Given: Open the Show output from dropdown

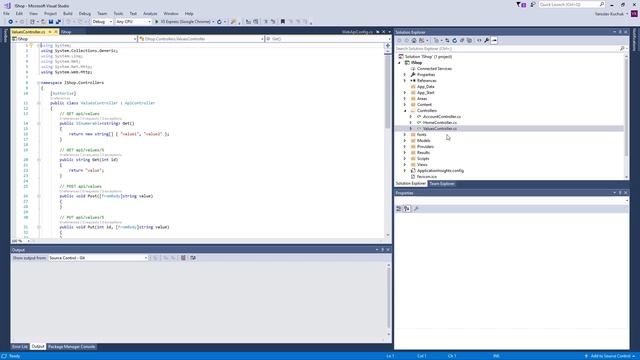Looking at the screenshot, I should (98, 258).
